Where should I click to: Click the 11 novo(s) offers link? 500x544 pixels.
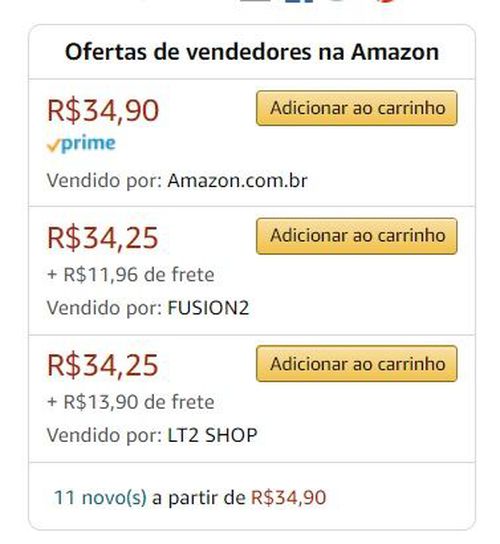click(x=101, y=497)
